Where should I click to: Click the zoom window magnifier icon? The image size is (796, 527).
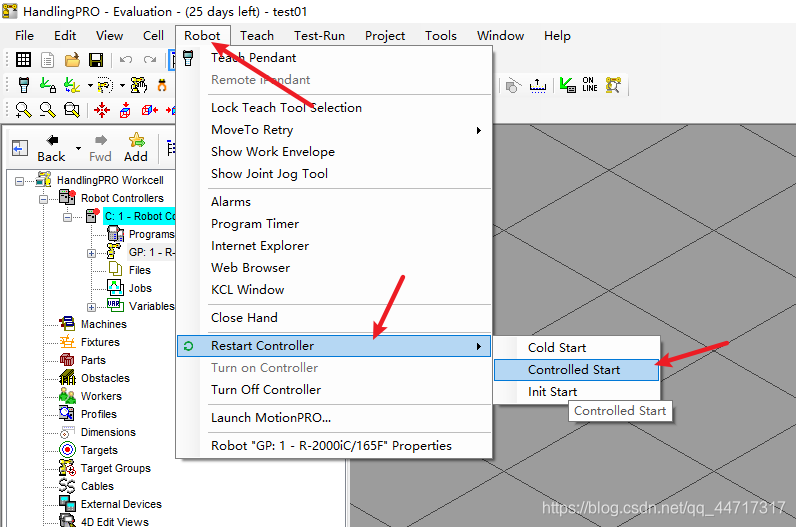coord(72,110)
